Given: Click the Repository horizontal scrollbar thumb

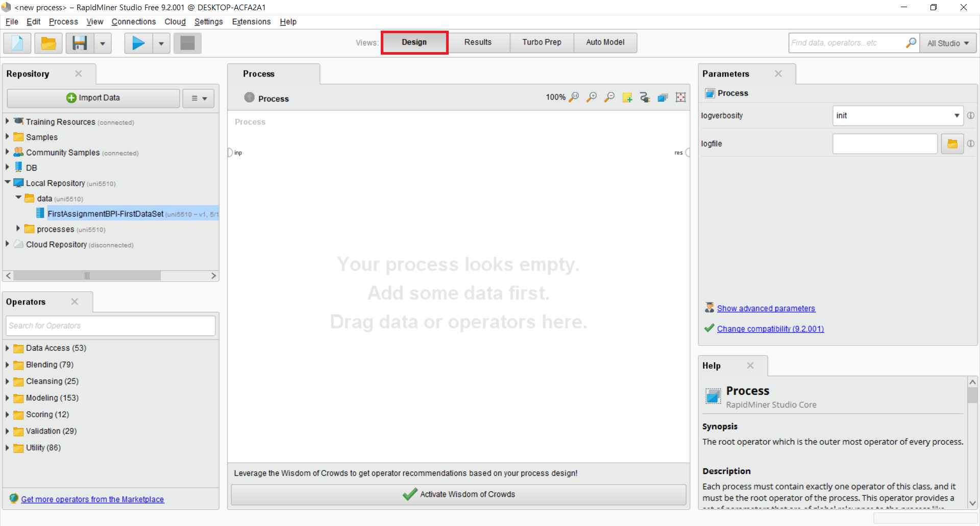Looking at the screenshot, I should tap(87, 276).
